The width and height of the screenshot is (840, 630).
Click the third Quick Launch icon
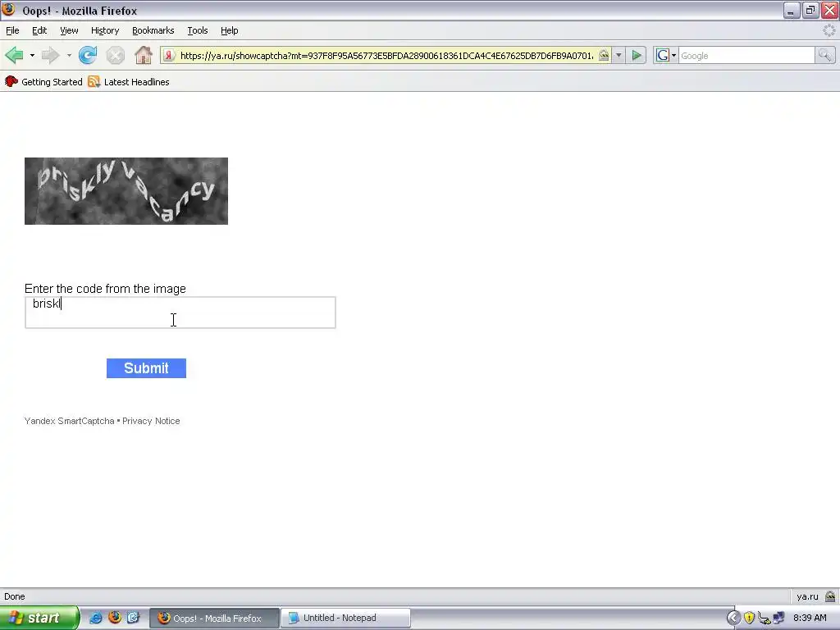(133, 618)
